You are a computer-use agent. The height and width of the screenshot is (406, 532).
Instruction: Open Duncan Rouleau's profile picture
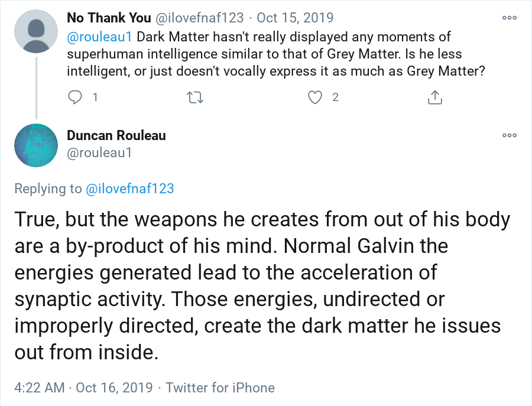click(36, 145)
